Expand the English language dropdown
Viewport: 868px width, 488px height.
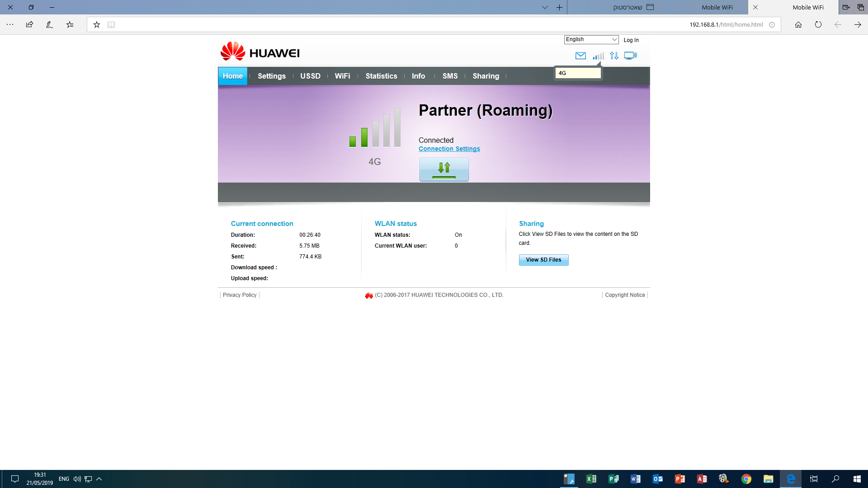click(591, 39)
